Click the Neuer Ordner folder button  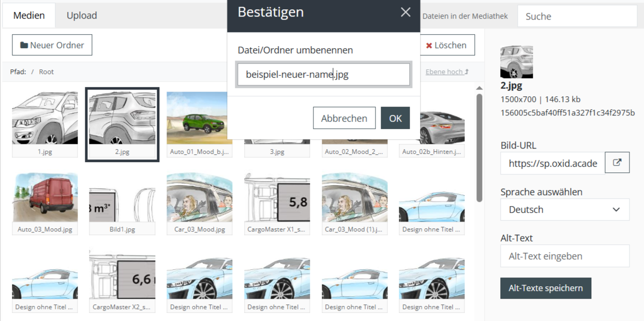[52, 45]
